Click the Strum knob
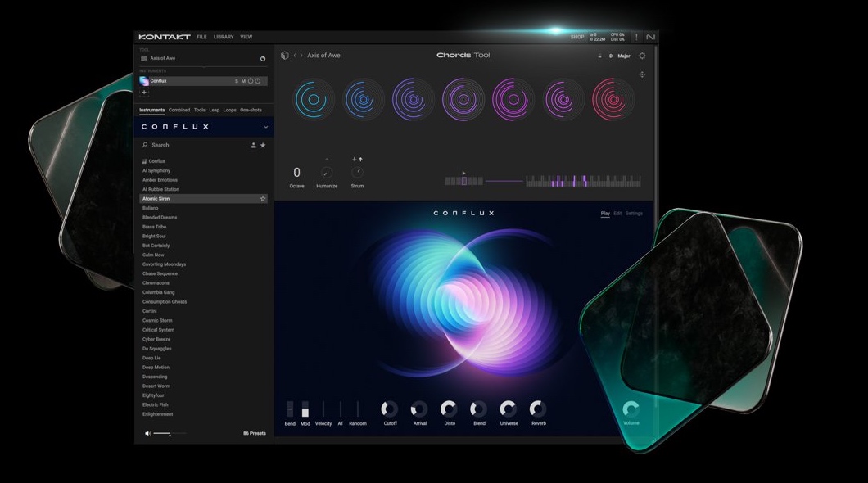Image resolution: width=868 pixels, height=483 pixels. point(358,173)
